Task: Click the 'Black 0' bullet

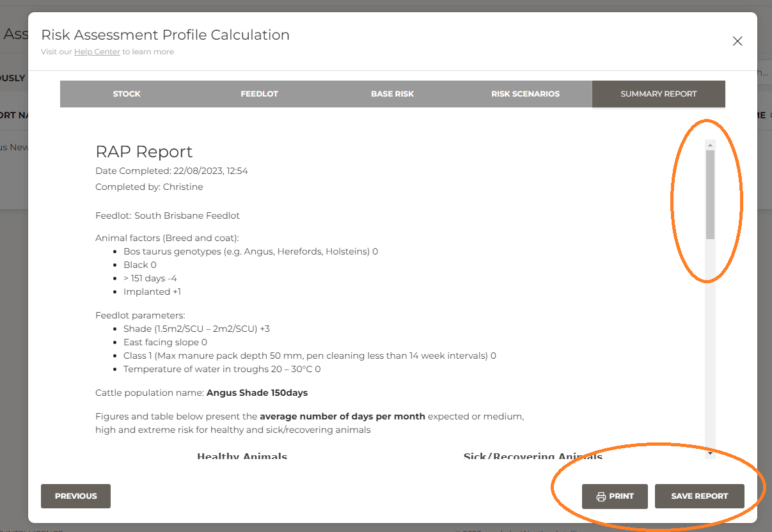Action: (140, 265)
